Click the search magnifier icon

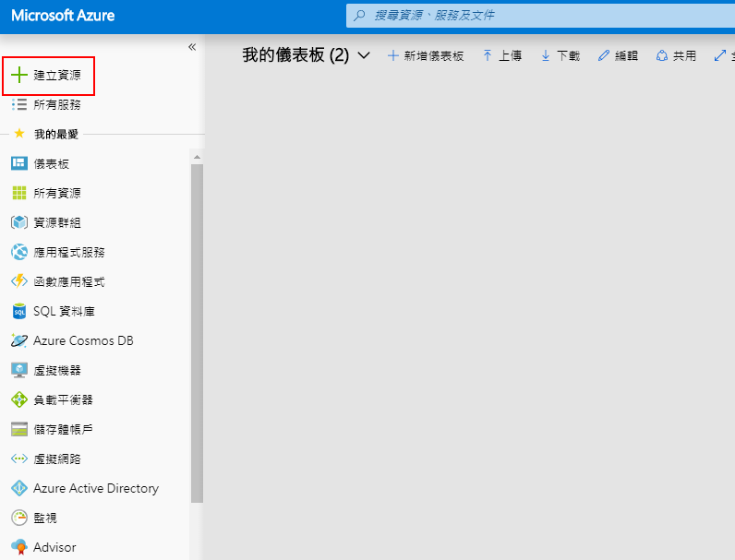(x=359, y=16)
